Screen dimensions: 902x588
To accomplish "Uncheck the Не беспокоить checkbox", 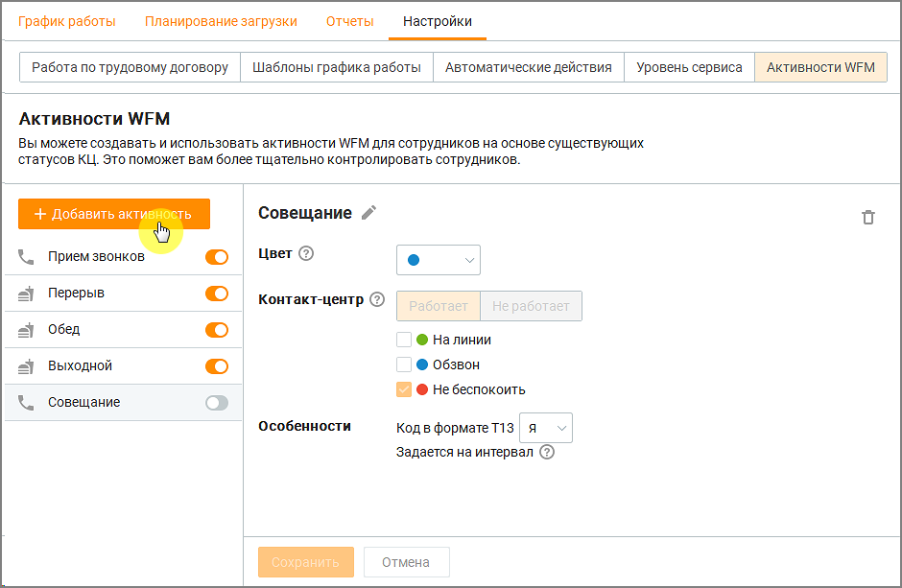I will [x=404, y=389].
